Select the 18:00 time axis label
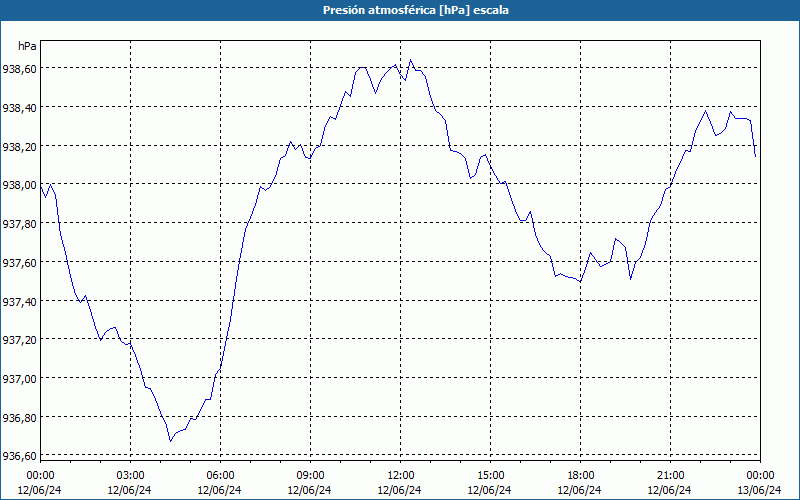Screen dimensions: 800x500 tap(581, 475)
